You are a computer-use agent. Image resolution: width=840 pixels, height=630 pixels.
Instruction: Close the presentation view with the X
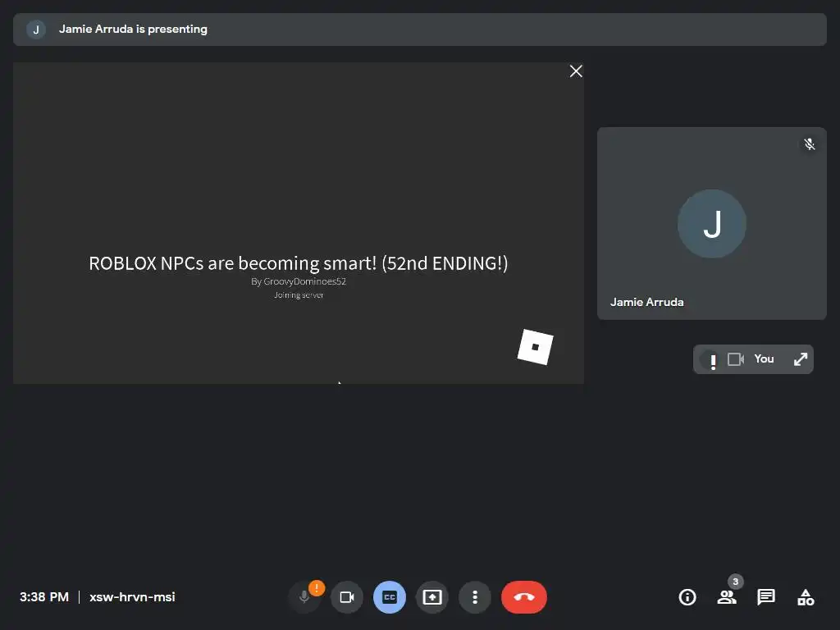pyautogui.click(x=576, y=71)
